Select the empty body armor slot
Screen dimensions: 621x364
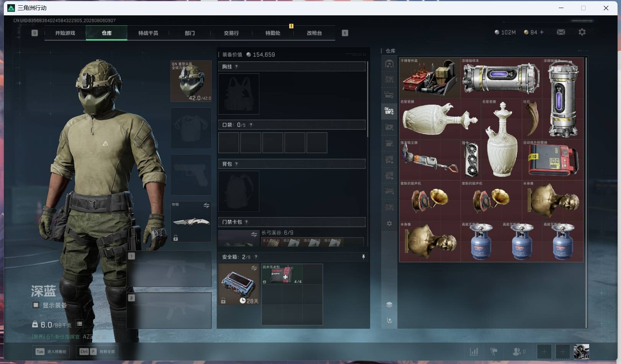[x=191, y=128]
